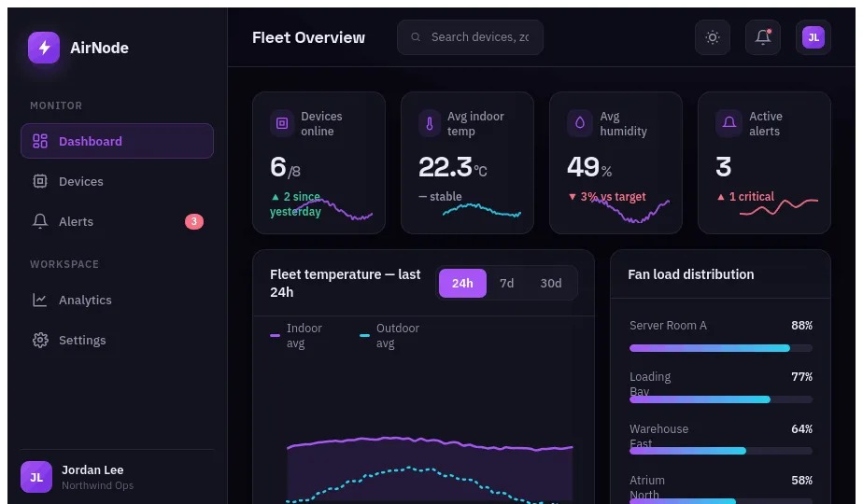
Task: Click the Warehouse East load bar
Action: (720, 451)
